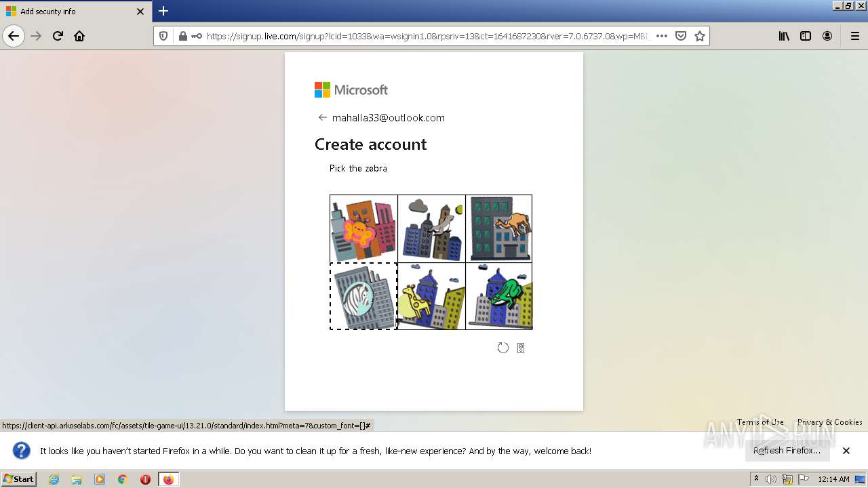The width and height of the screenshot is (868, 488).
Task: Open Windows Media Player from taskbar
Action: point(100,479)
